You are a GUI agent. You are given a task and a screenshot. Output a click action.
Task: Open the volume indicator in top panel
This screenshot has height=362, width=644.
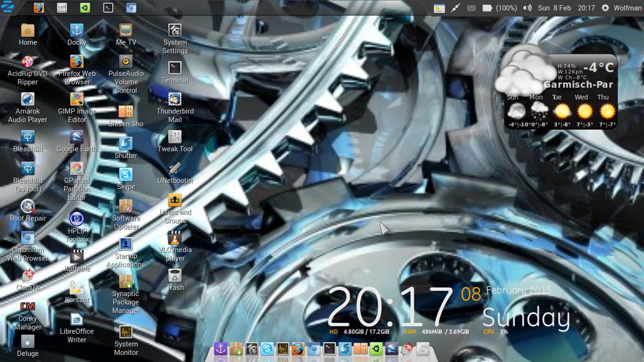[528, 8]
